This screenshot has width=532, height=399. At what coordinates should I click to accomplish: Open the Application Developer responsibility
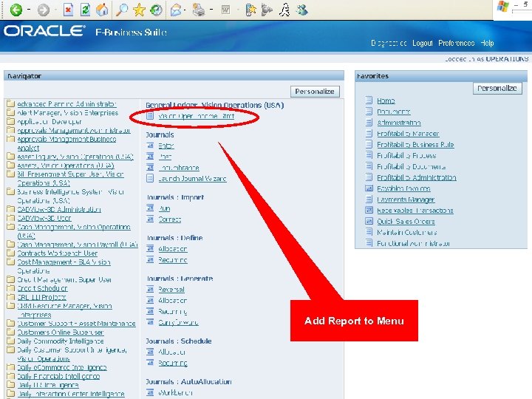pyautogui.click(x=50, y=121)
